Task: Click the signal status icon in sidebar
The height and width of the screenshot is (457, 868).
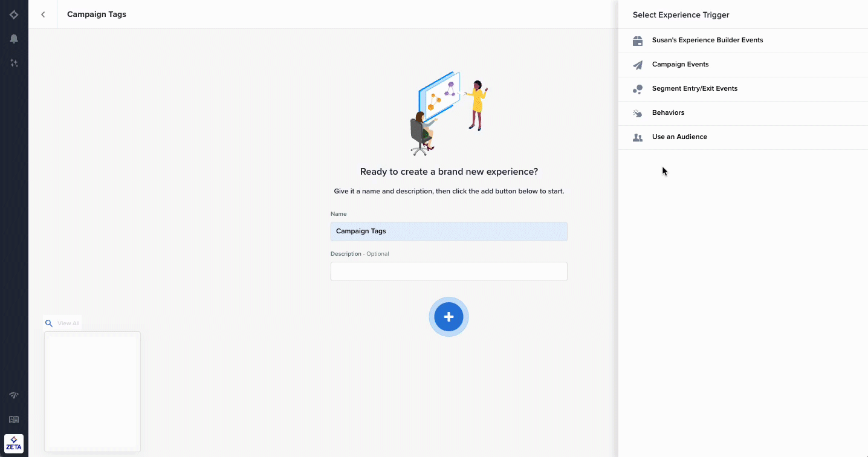Action: [14, 395]
